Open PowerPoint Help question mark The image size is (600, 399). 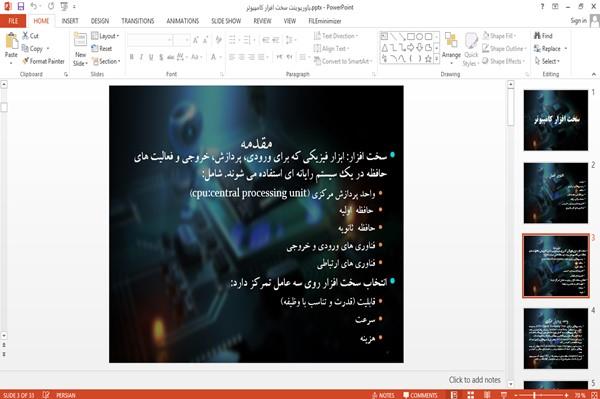coord(542,7)
